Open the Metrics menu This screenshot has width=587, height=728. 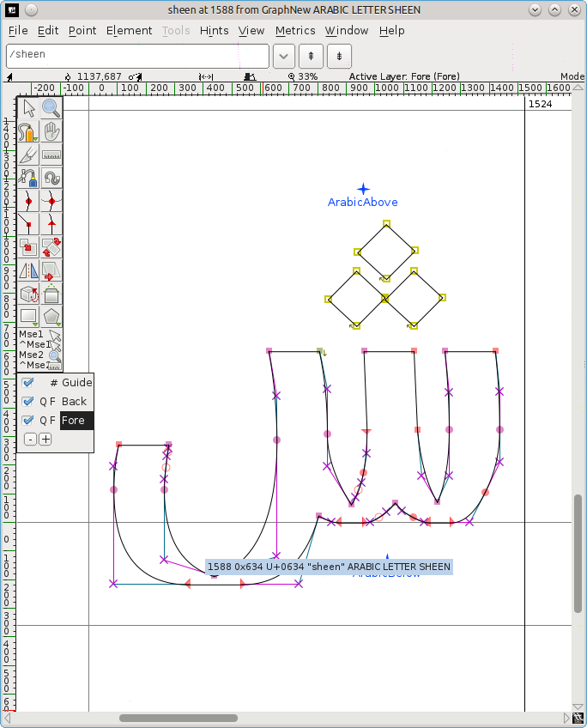(295, 30)
